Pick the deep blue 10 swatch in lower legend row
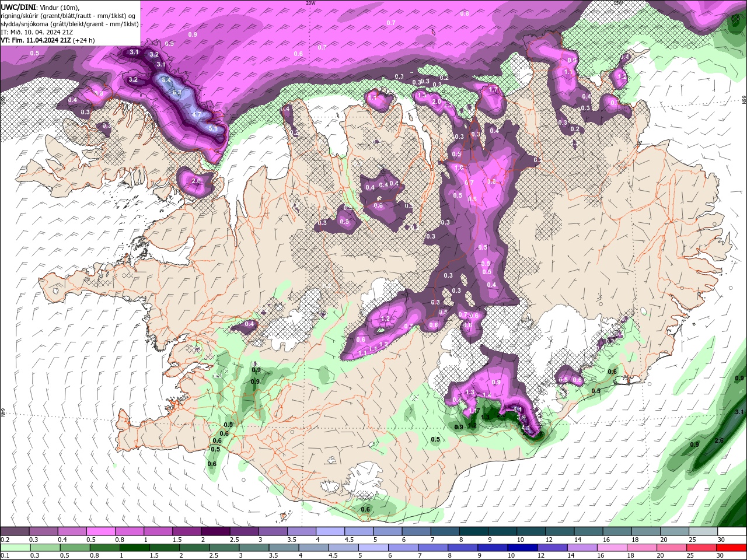Screen dimensions: 747x560 (522, 547)
